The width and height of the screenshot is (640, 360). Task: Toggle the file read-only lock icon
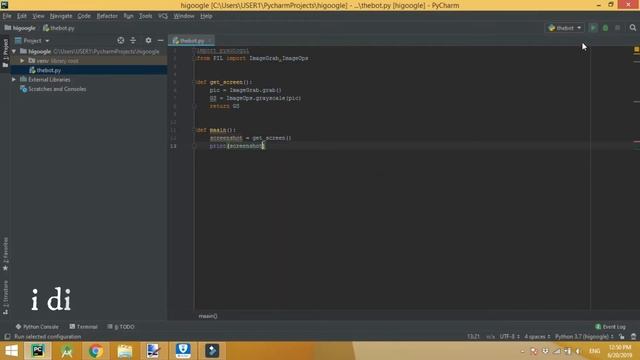click(x=622, y=337)
